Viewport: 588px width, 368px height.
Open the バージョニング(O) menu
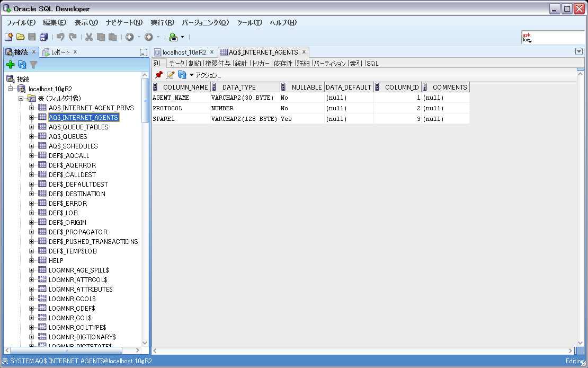coord(206,22)
